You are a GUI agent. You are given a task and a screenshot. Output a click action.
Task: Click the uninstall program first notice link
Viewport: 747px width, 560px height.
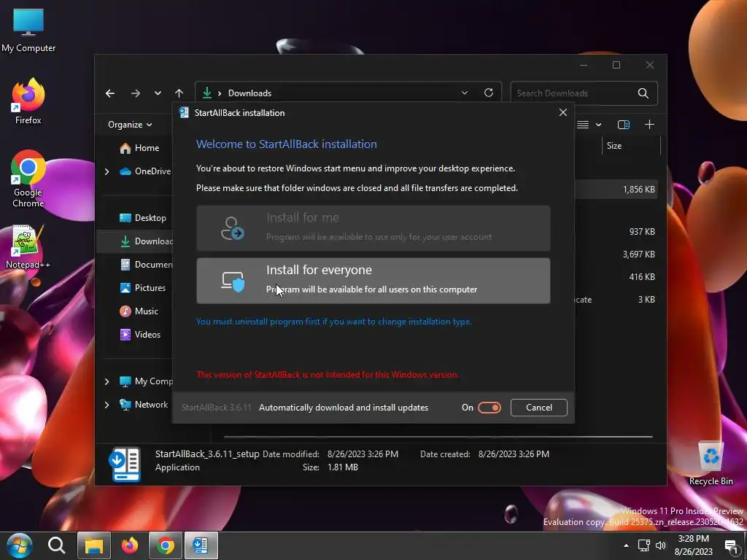[333, 322]
